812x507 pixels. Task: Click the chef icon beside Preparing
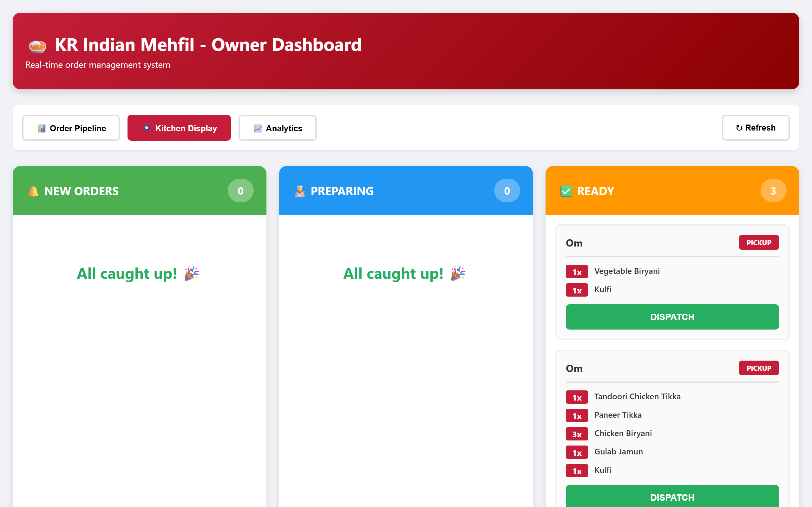300,191
